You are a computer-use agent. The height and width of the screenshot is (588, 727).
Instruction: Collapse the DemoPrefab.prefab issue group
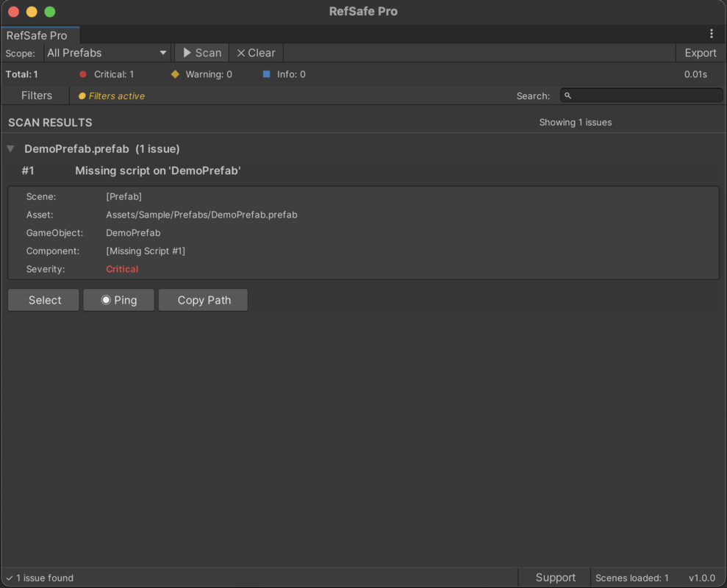[x=11, y=149]
